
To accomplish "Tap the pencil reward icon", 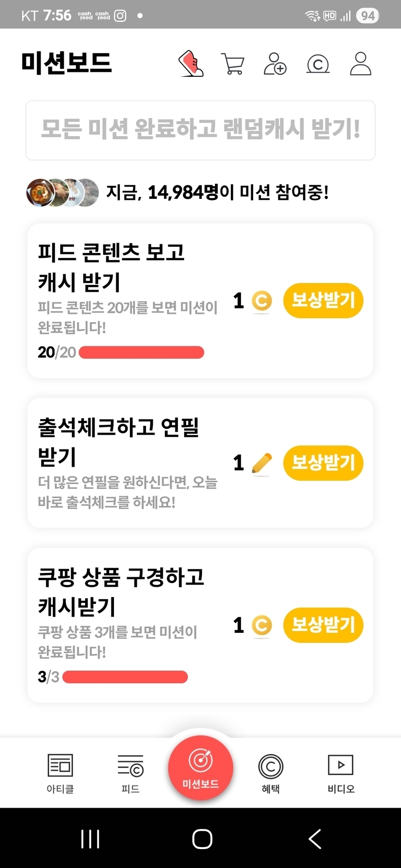I will click(262, 463).
